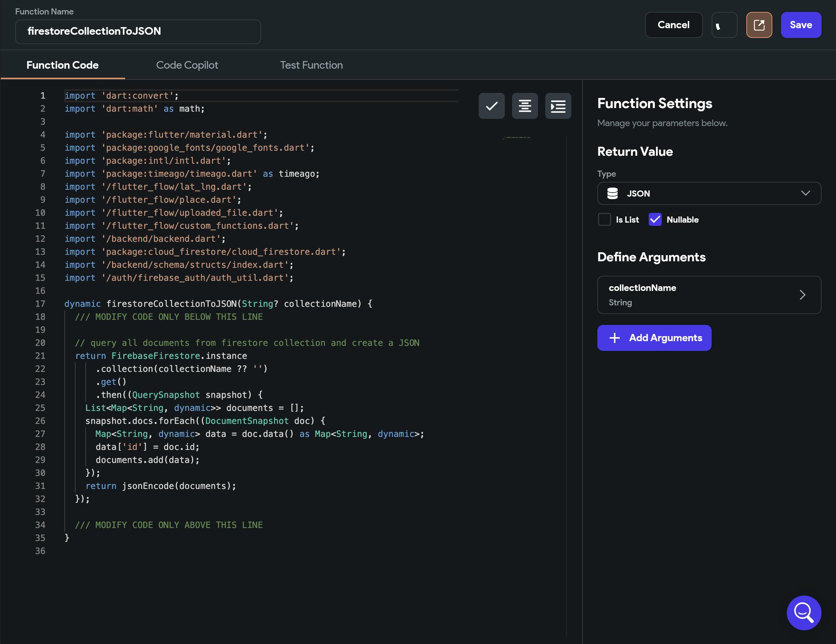This screenshot has height=644, width=836.
Task: Click the loading spinner button beside Cancel
Action: click(724, 25)
